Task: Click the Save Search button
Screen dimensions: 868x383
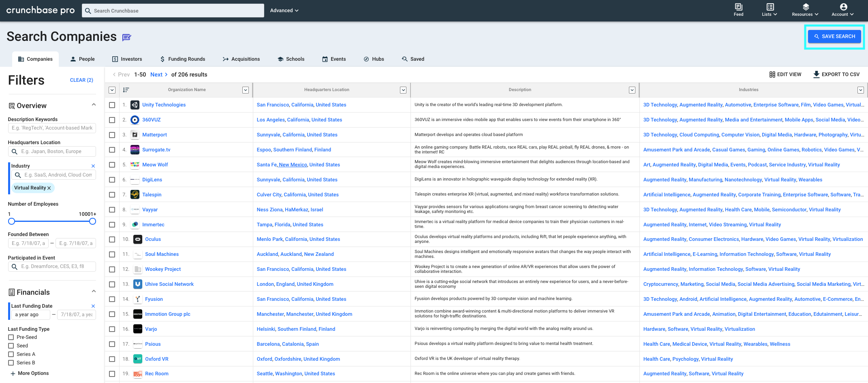Action: pos(834,36)
